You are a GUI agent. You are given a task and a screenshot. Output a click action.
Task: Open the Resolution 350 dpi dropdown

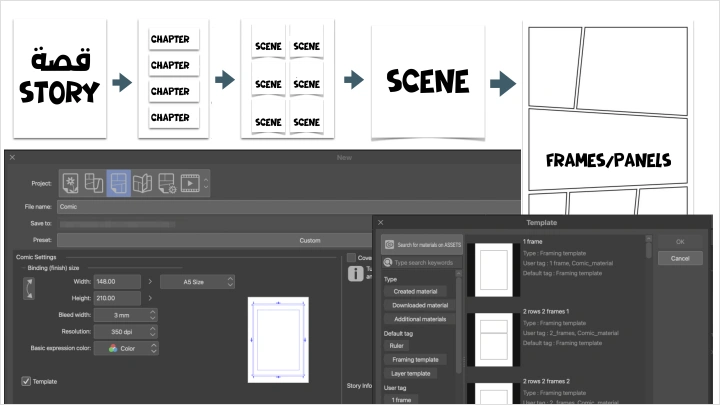click(126, 332)
